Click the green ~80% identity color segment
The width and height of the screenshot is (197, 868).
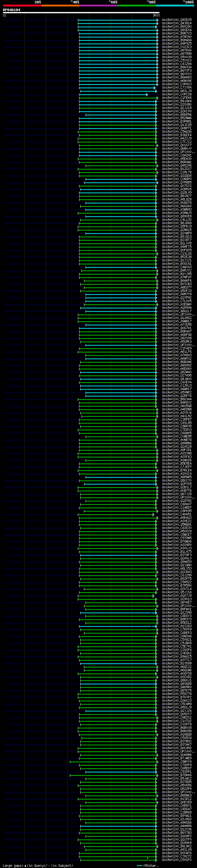(x=137, y=6)
